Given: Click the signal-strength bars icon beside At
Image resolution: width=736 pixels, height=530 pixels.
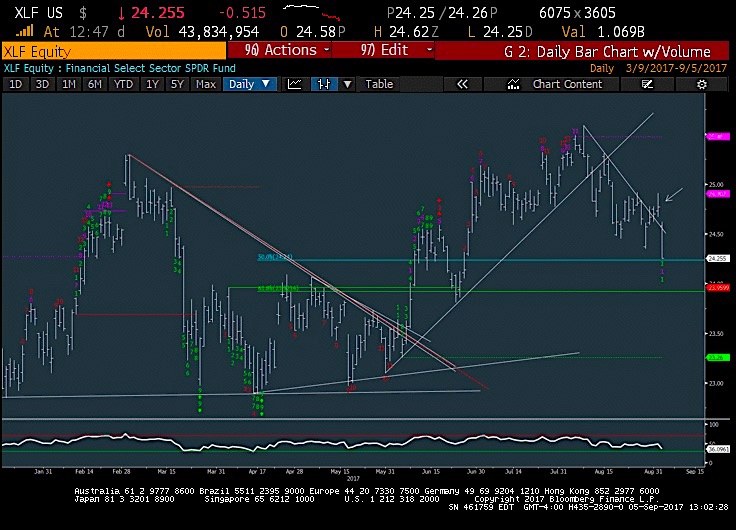Looking at the screenshot, I should pos(25,31).
